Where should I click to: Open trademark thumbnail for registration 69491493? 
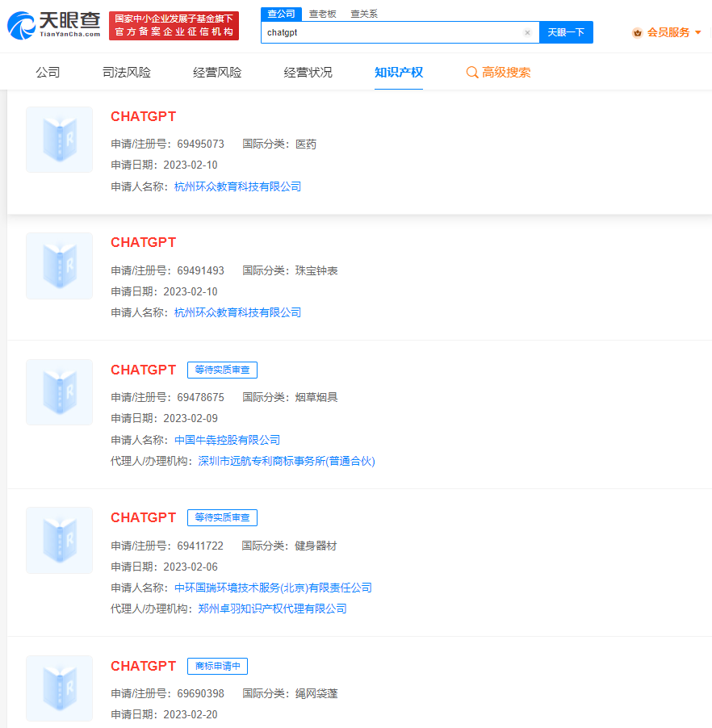coord(60,266)
